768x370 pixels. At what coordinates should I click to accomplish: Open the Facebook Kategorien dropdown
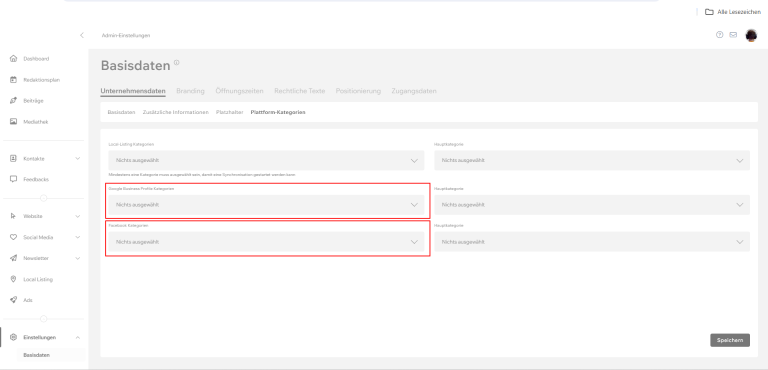click(266, 242)
